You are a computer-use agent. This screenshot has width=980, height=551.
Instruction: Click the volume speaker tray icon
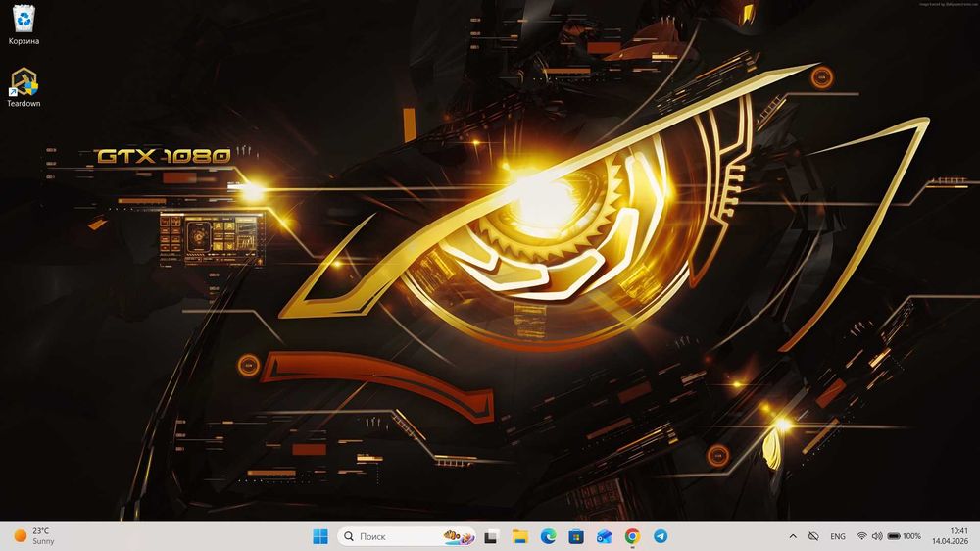click(877, 536)
